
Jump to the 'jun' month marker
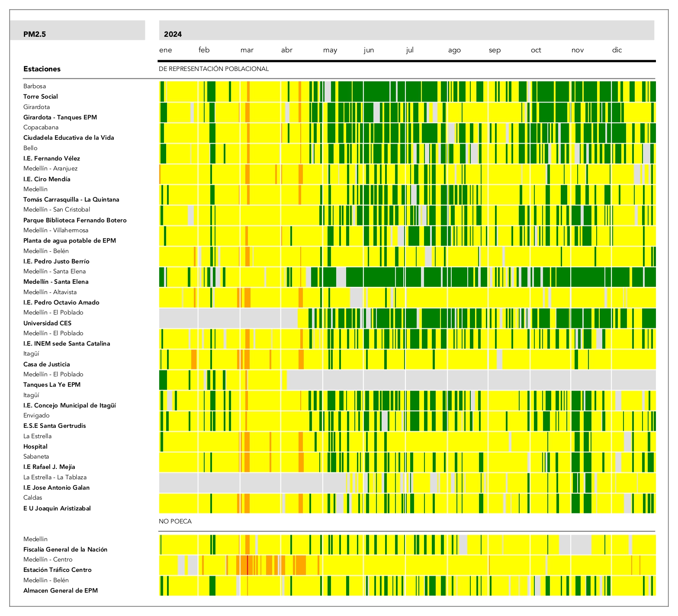369,50
